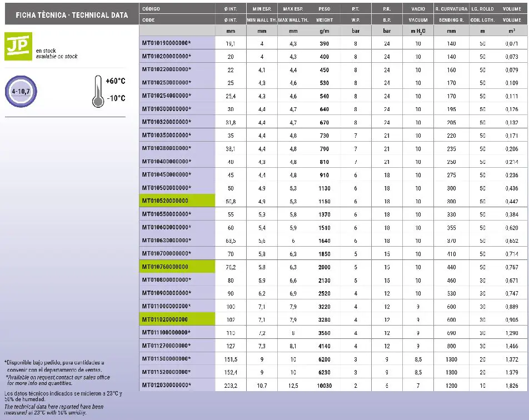This screenshot has height=420, width=529.
Task: Click the -10°C minimum temperature label
Action: click(116, 98)
